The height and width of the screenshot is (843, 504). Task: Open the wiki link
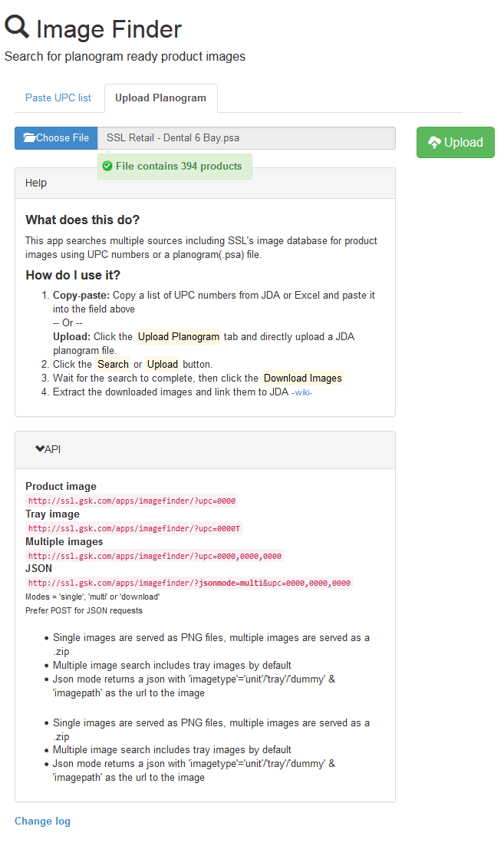coord(302,392)
